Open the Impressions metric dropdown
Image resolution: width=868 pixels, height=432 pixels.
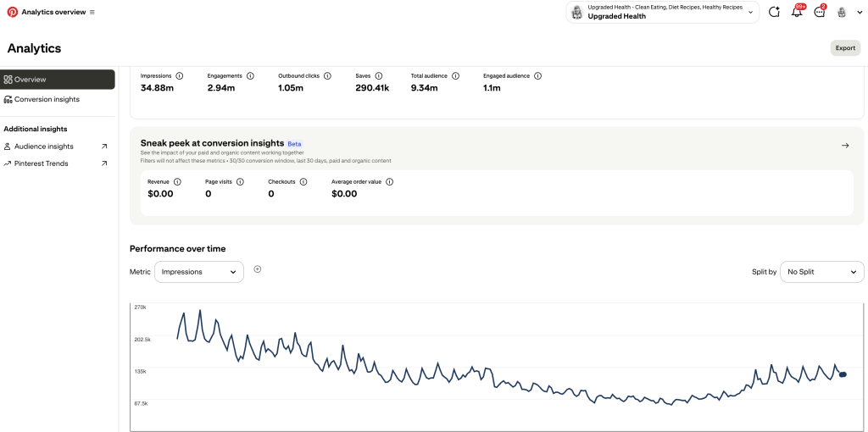point(198,272)
